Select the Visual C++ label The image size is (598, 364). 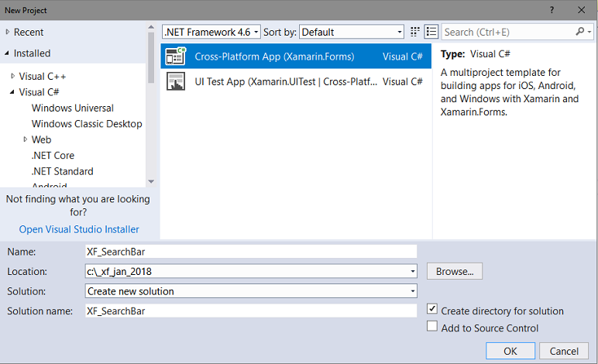43,77
